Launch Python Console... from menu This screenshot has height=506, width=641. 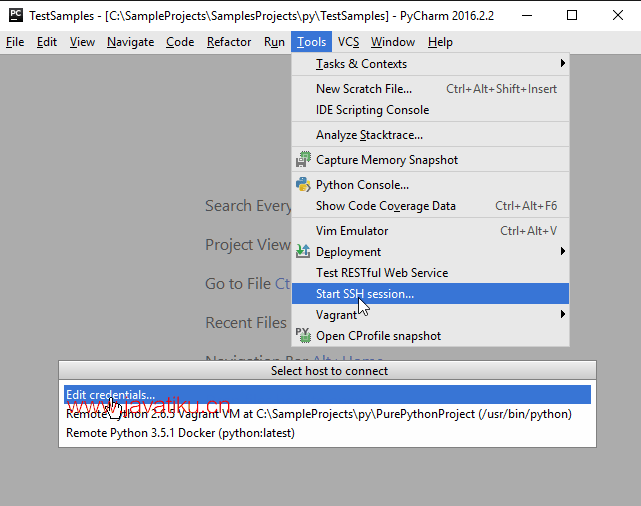click(x=430, y=185)
